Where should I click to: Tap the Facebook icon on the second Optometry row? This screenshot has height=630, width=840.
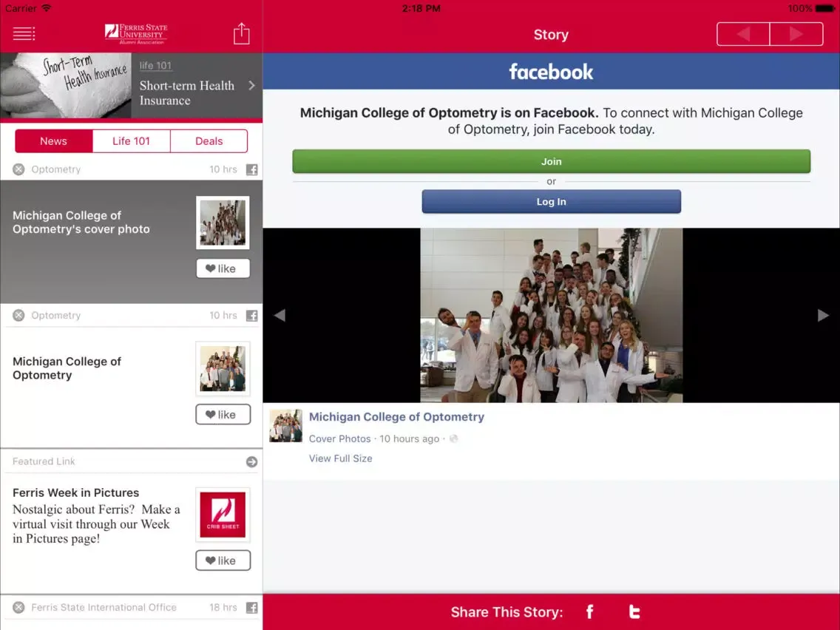252,316
